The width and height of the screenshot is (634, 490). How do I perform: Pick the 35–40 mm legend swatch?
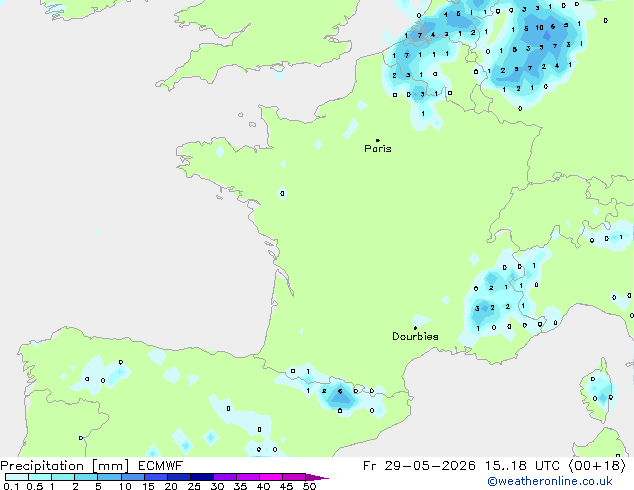247,477
